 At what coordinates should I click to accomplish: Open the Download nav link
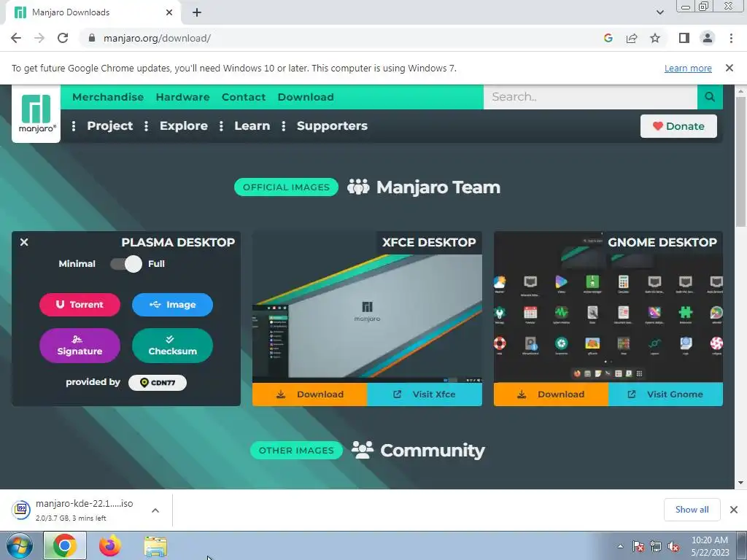point(306,97)
